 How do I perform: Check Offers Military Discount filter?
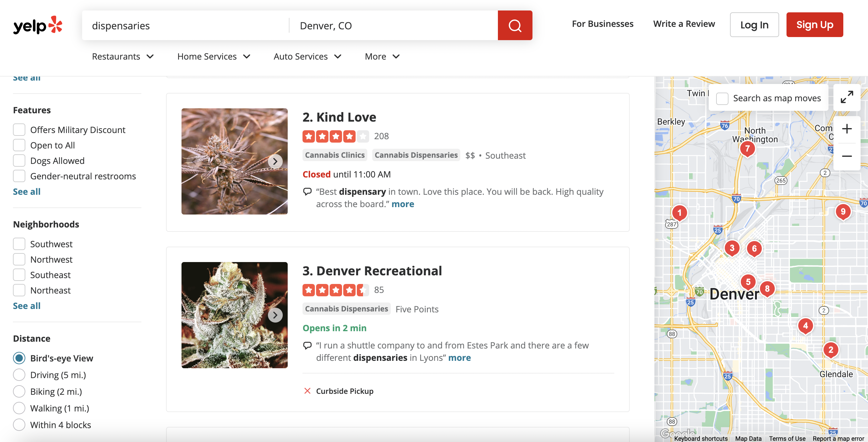coord(19,130)
